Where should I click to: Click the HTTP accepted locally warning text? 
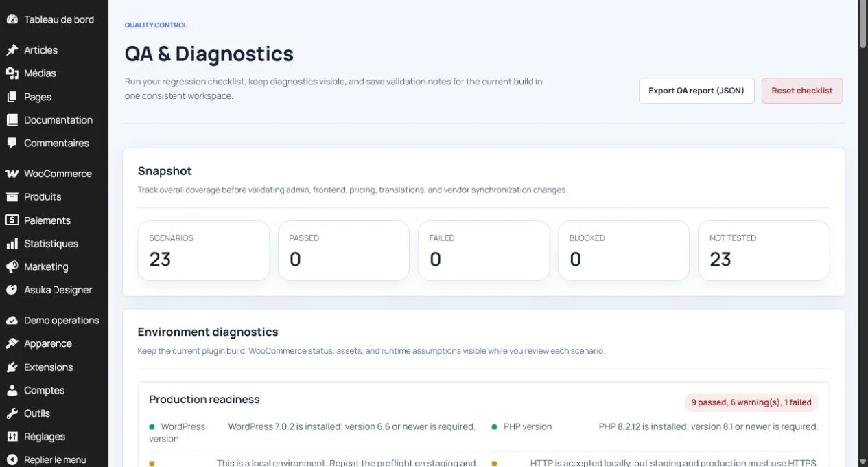(x=675, y=463)
